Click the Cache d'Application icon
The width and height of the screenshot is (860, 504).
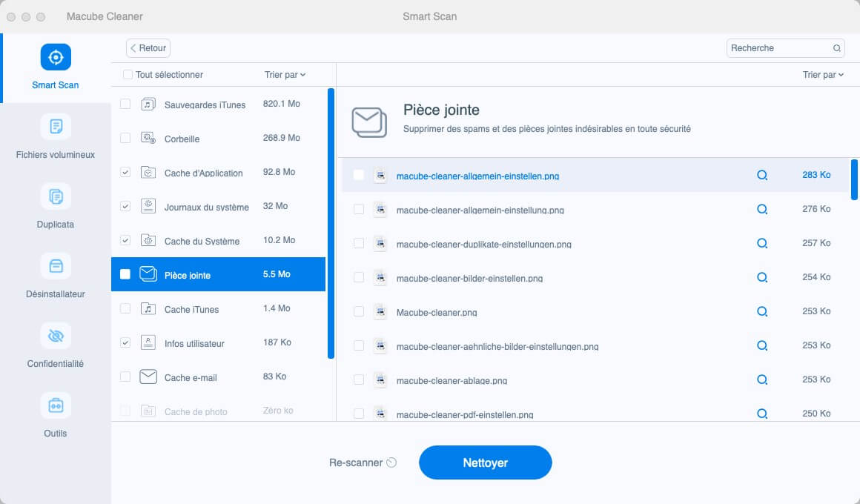point(148,172)
